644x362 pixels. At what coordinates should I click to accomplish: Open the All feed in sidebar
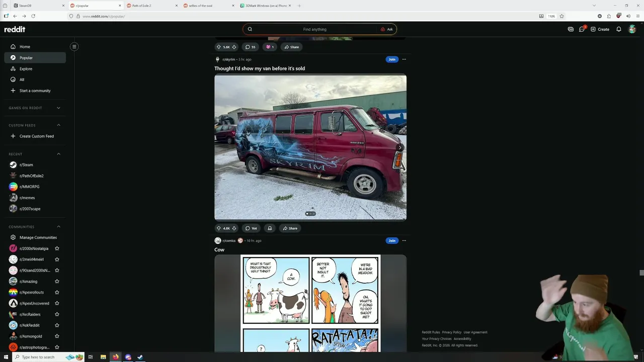(x=35, y=79)
